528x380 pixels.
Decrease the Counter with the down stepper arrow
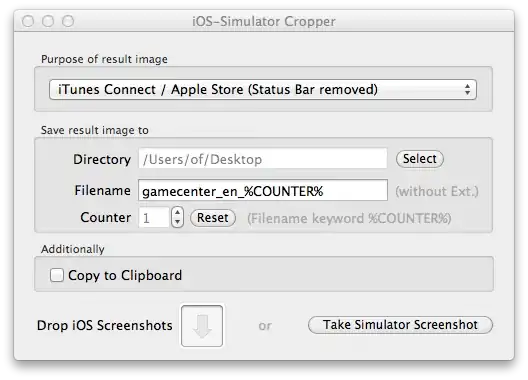pyautogui.click(x=177, y=222)
